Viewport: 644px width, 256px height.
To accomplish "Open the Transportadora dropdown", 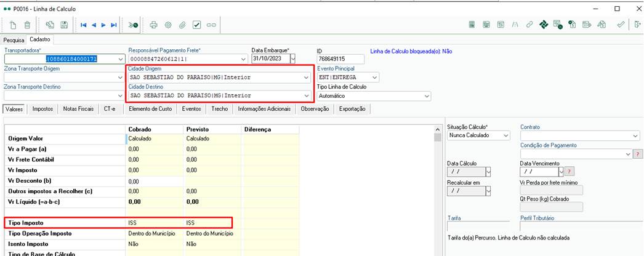I will tap(120, 59).
